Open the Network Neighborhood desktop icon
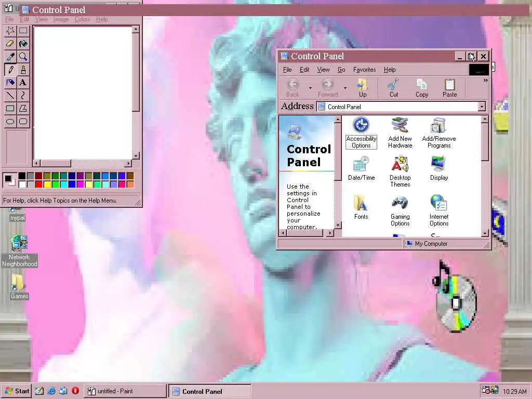532x399 pixels. tap(19, 250)
